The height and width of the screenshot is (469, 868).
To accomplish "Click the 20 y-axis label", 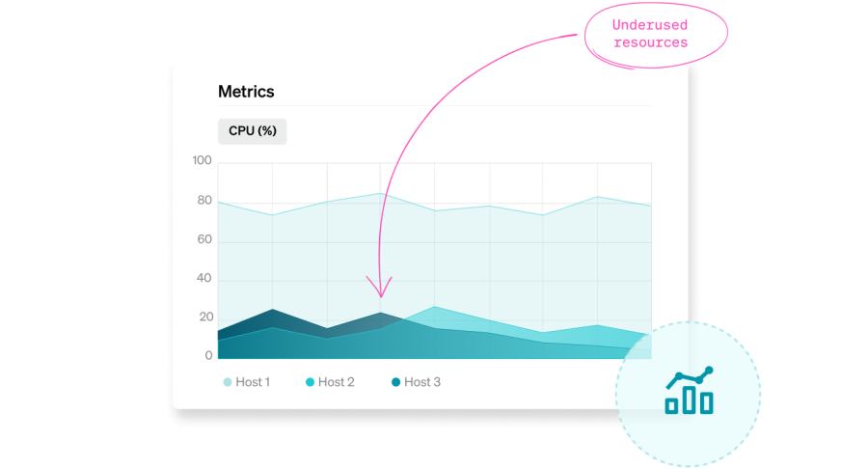I will pos(204,317).
